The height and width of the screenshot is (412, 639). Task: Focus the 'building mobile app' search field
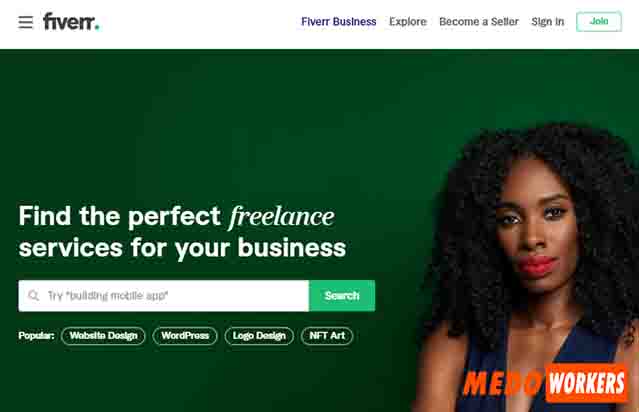pyautogui.click(x=163, y=296)
